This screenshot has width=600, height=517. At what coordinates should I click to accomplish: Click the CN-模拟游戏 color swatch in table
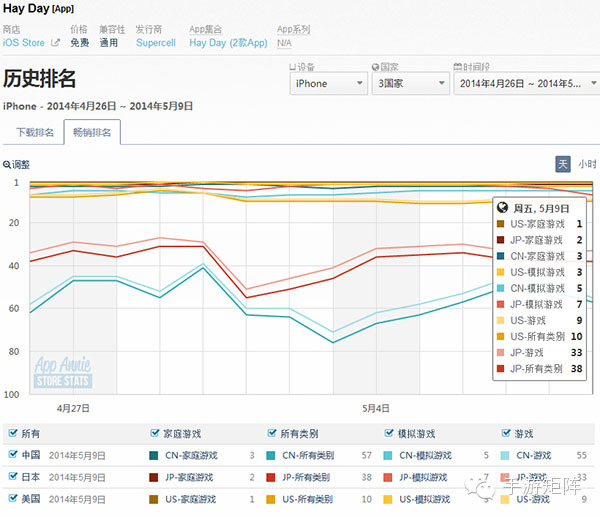pos(388,455)
